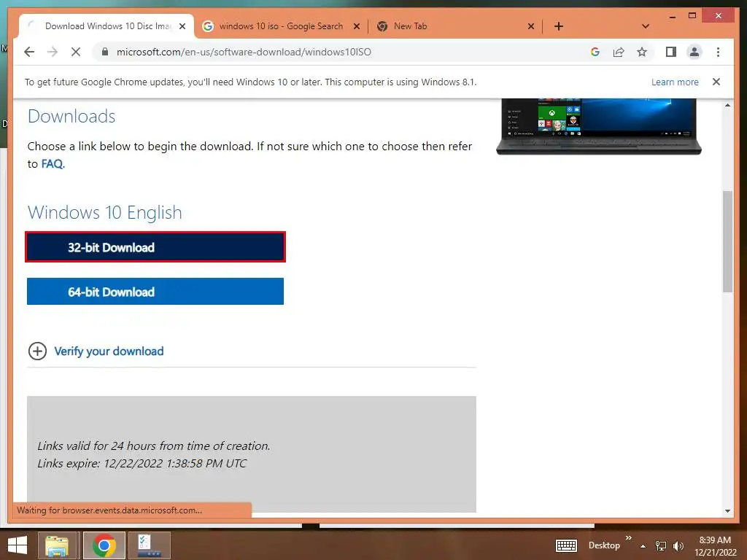747x560 pixels.
Task: Open the touch keyboard icon in the taskbar
Action: pyautogui.click(x=566, y=545)
